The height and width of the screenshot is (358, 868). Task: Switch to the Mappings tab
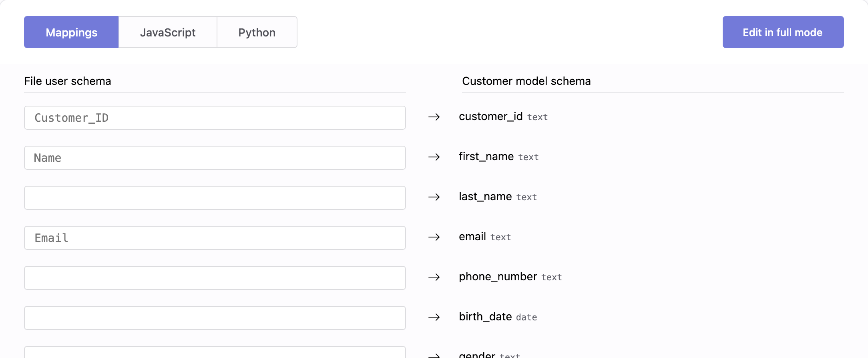(x=71, y=32)
